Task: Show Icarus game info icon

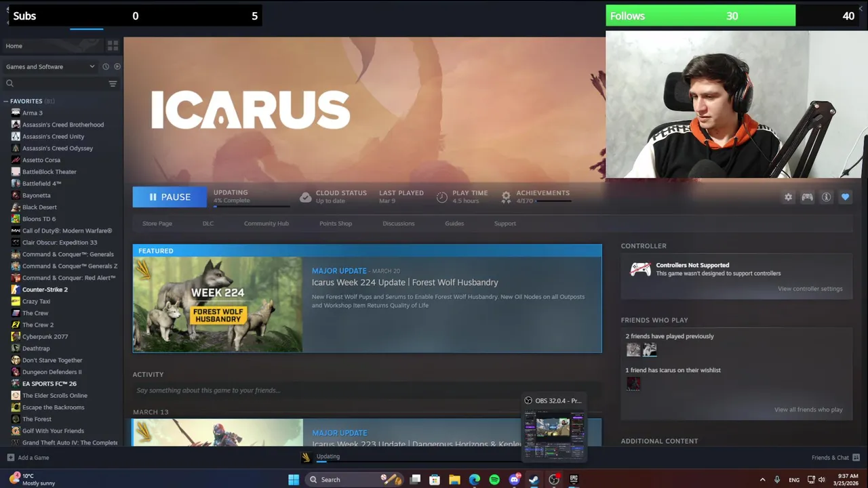Action: (826, 197)
